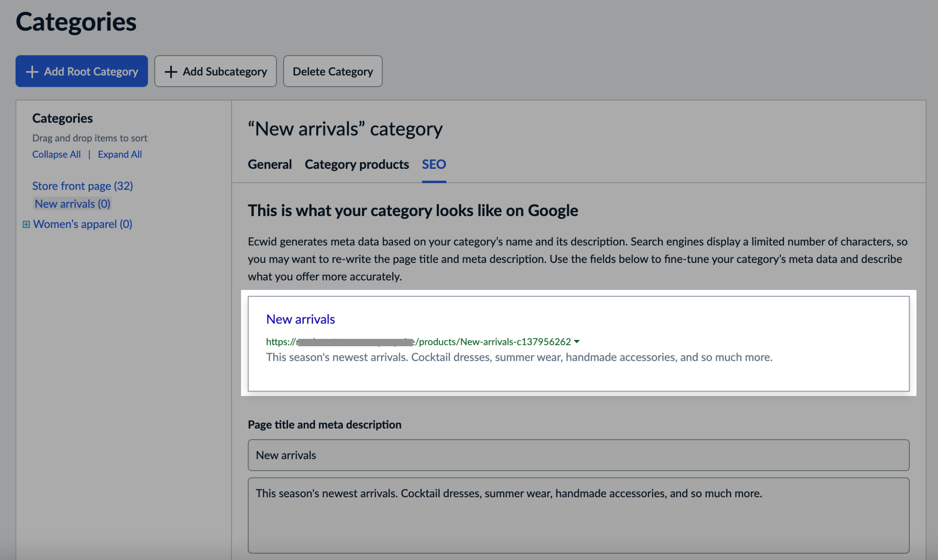Click the plus icon on Add Subcategory
Screen dimensions: 938x560
pyautogui.click(x=171, y=71)
